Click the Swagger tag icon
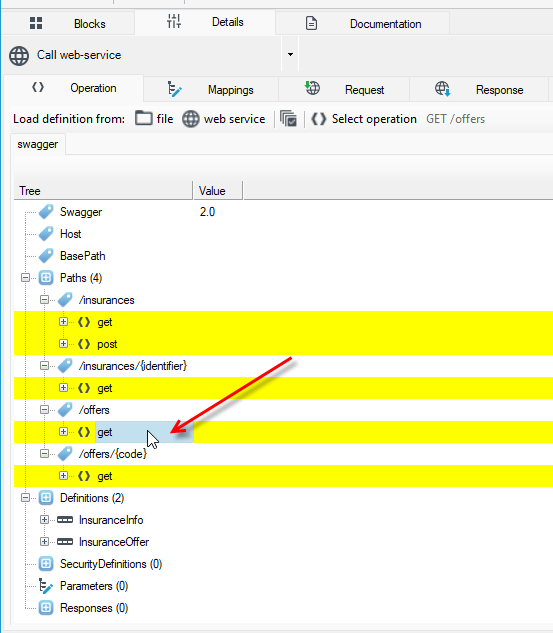Image resolution: width=553 pixels, height=633 pixels. coord(46,212)
